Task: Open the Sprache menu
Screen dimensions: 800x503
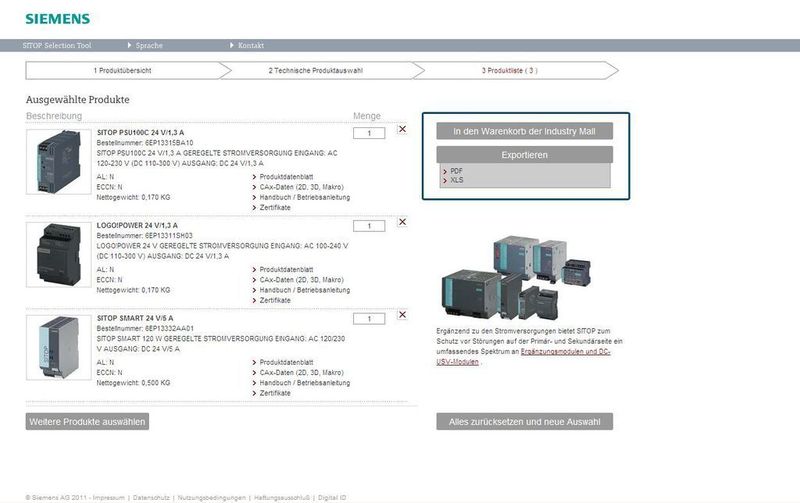Action: 145,45
